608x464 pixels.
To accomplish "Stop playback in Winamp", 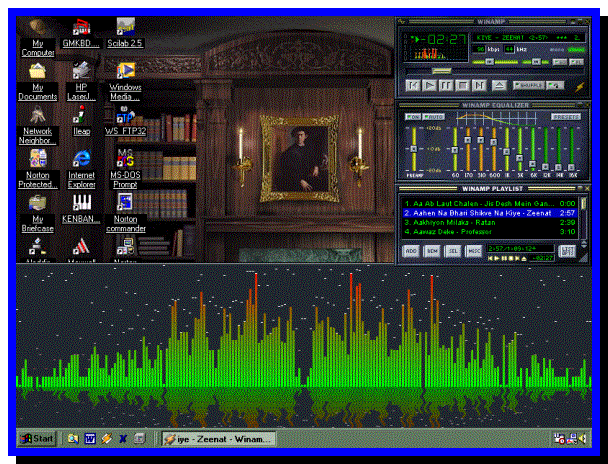I will [463, 85].
